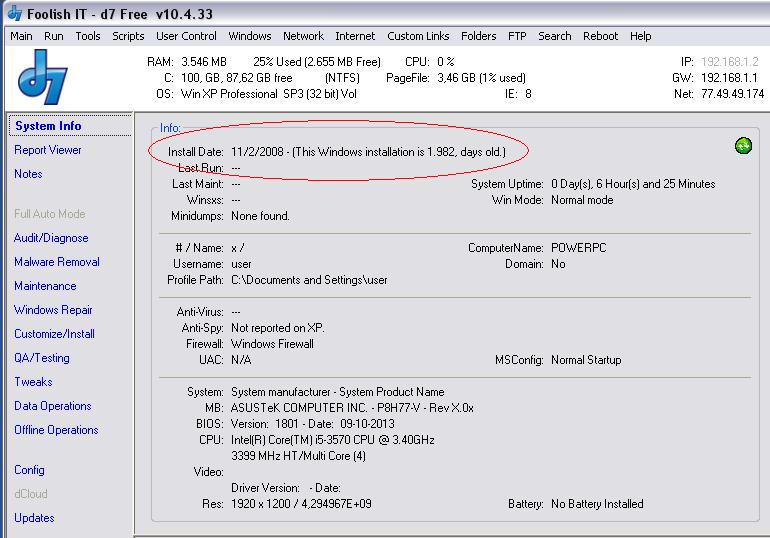Screen dimensions: 770x538
Task: Open the Network menu
Action: (x=303, y=36)
